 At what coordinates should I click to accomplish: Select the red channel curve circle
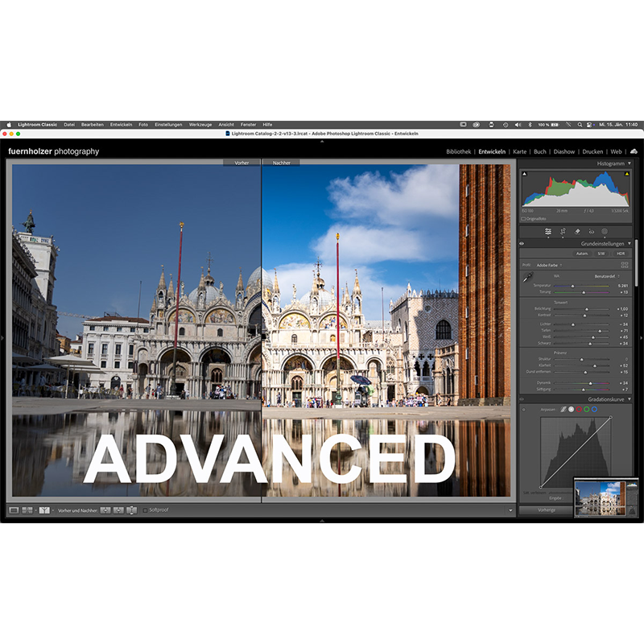(x=579, y=409)
